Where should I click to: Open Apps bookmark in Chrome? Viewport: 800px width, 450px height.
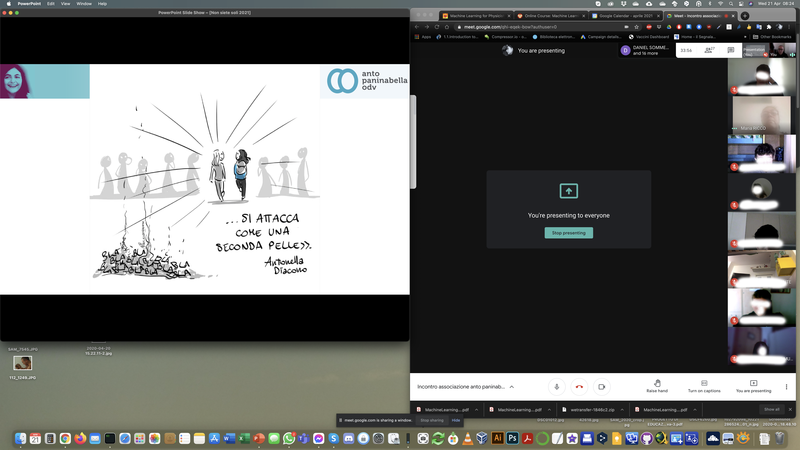coord(423,37)
